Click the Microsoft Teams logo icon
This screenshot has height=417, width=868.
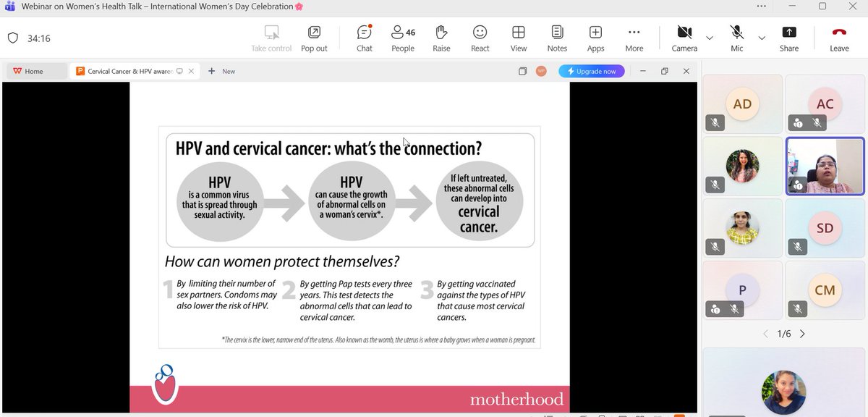[9, 7]
